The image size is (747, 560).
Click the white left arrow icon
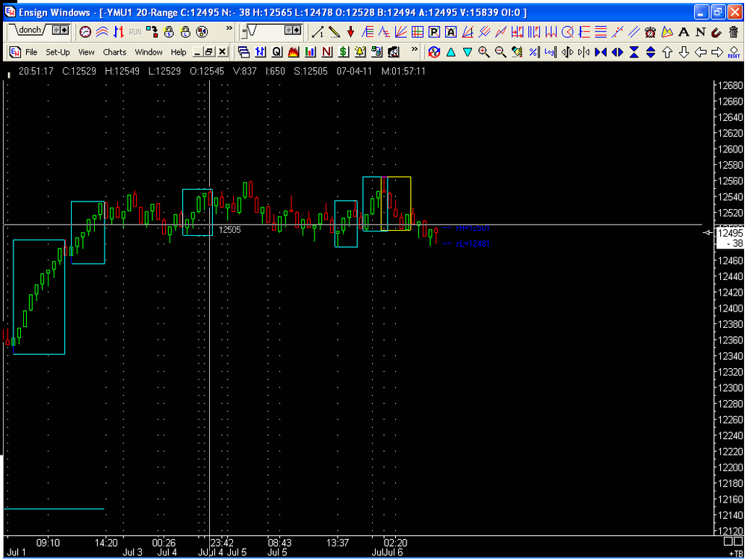pyautogui.click(x=701, y=52)
